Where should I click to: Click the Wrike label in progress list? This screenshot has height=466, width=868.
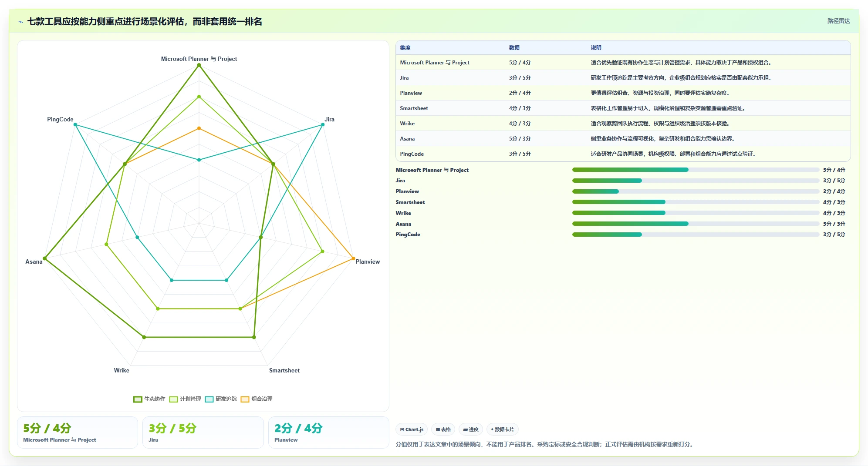tap(403, 213)
